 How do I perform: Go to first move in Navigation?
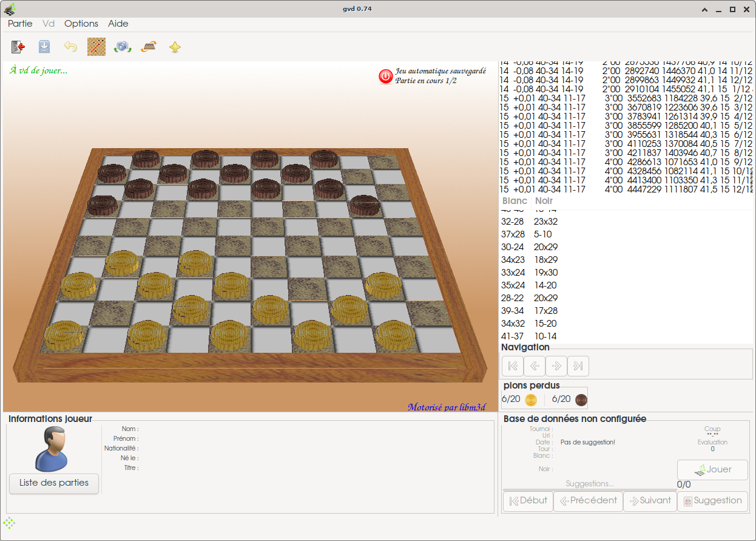click(513, 366)
